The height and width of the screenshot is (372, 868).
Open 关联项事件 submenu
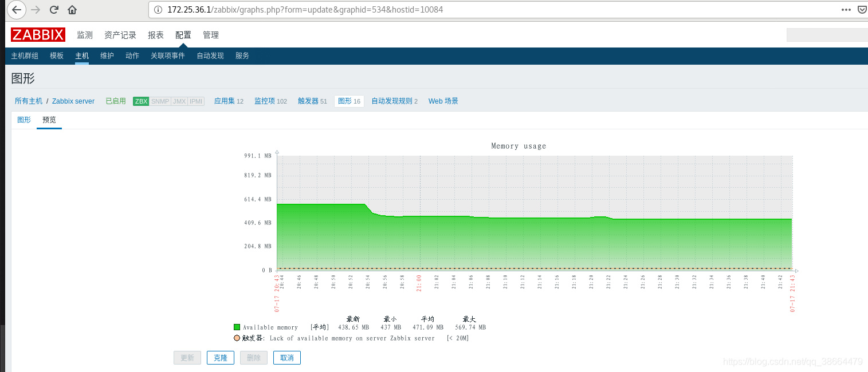pyautogui.click(x=168, y=56)
